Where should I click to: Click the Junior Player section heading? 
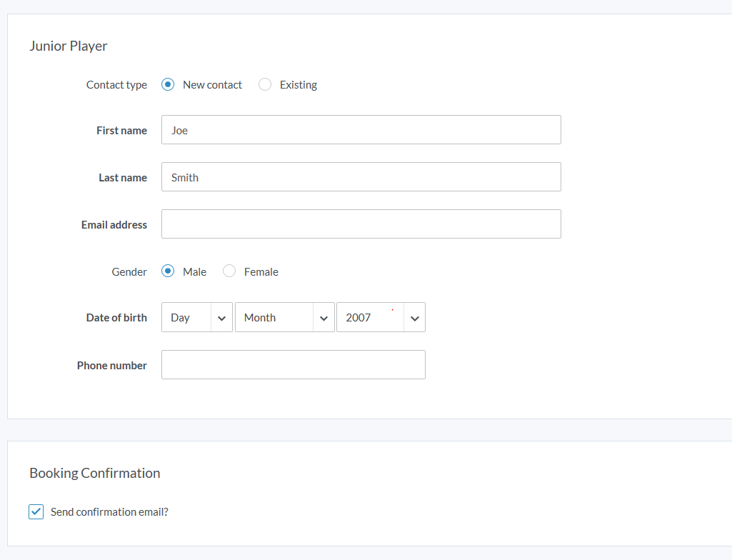click(x=69, y=46)
